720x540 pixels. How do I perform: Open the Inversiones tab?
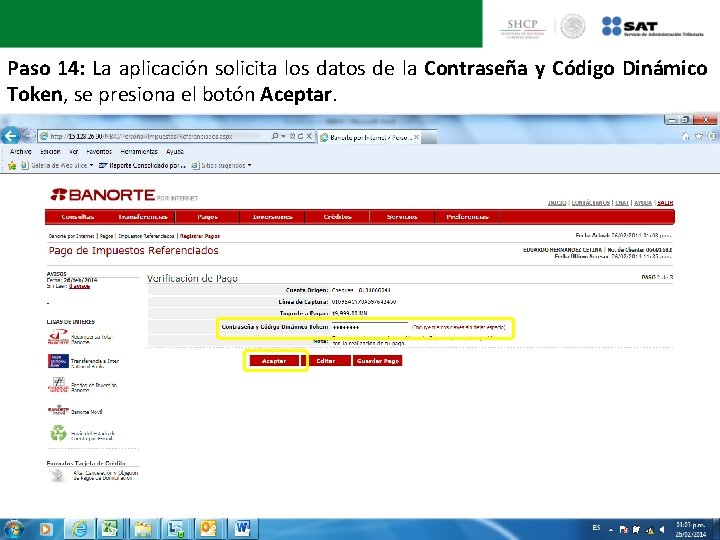click(272, 217)
